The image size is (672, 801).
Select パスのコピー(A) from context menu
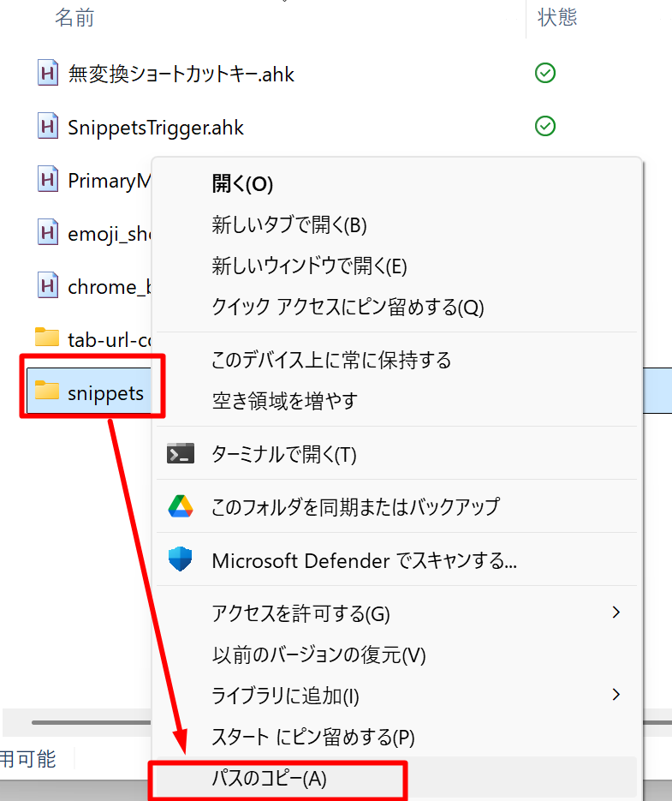pos(269,779)
